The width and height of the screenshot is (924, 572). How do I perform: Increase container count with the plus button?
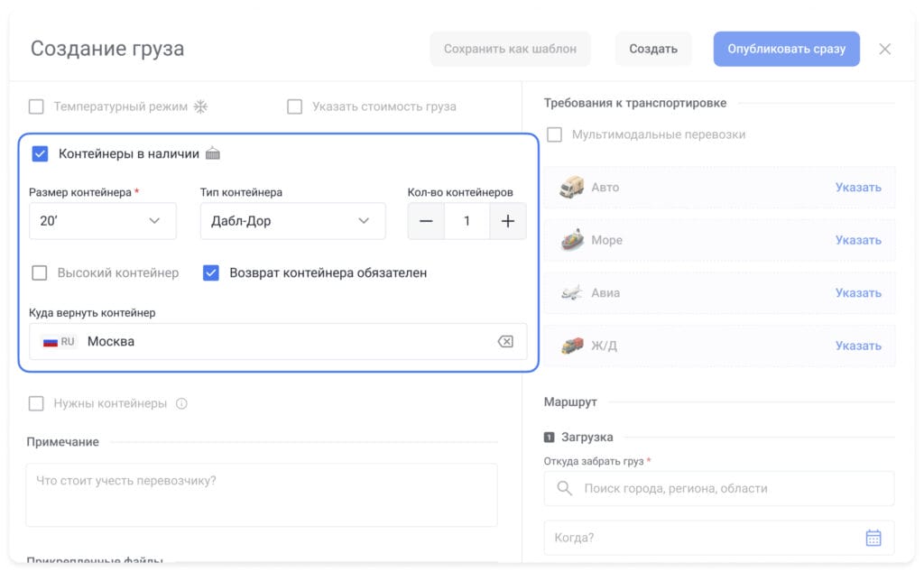[508, 221]
